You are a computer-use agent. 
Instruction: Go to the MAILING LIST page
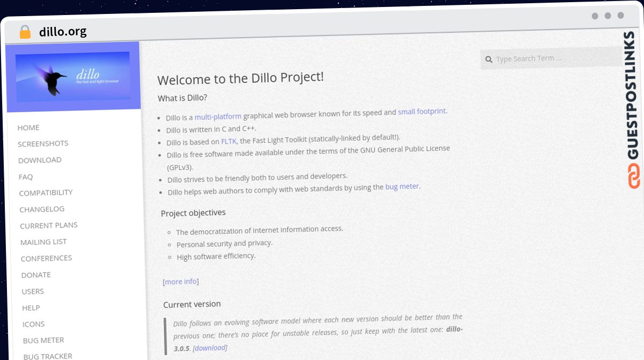43,242
